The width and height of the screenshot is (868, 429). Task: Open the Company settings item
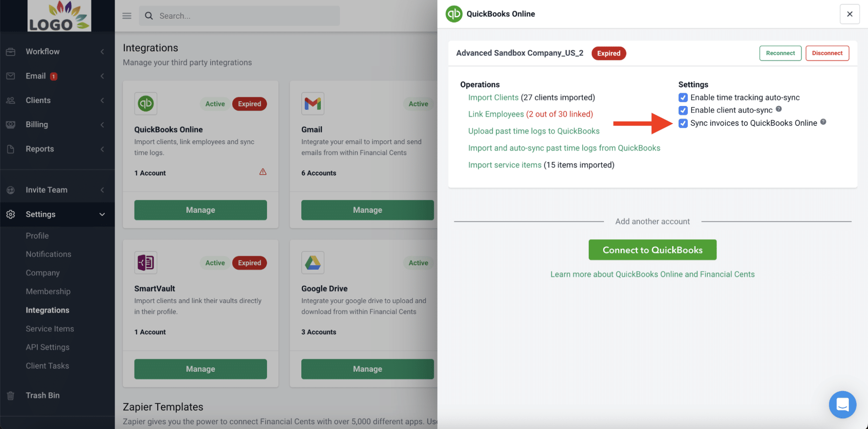point(43,273)
